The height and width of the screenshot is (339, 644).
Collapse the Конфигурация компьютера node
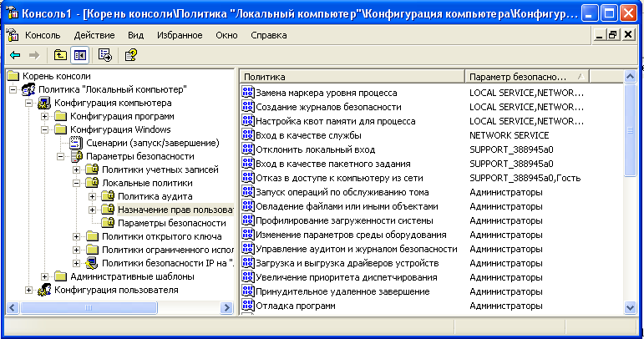[28, 103]
